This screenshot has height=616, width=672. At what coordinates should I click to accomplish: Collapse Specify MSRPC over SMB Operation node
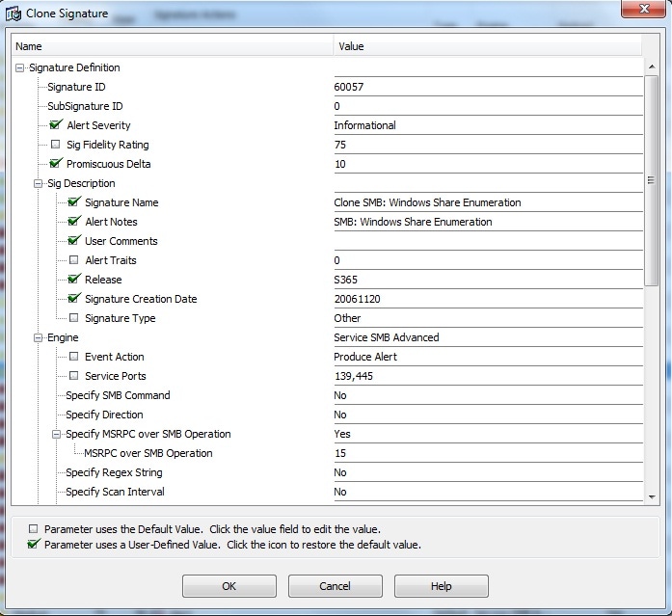point(56,434)
